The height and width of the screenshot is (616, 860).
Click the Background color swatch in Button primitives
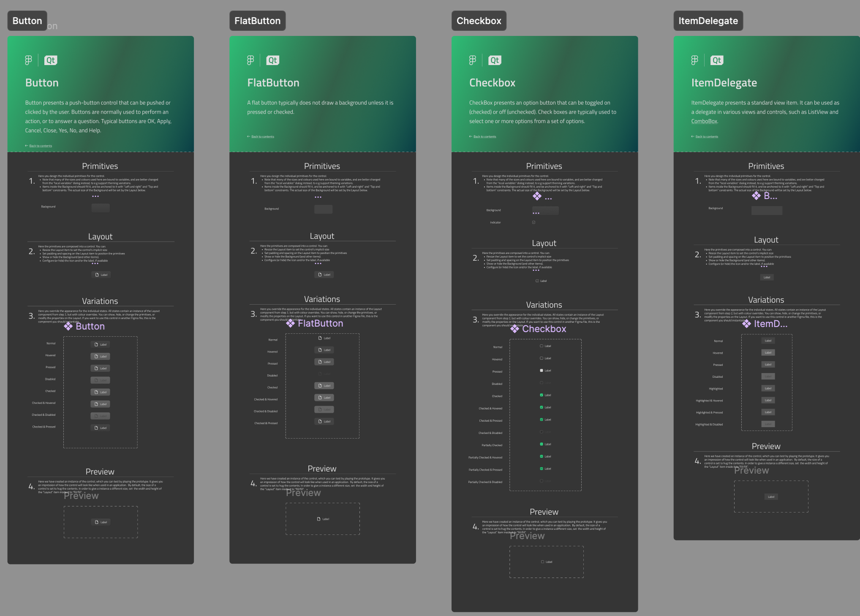pyautogui.click(x=100, y=207)
